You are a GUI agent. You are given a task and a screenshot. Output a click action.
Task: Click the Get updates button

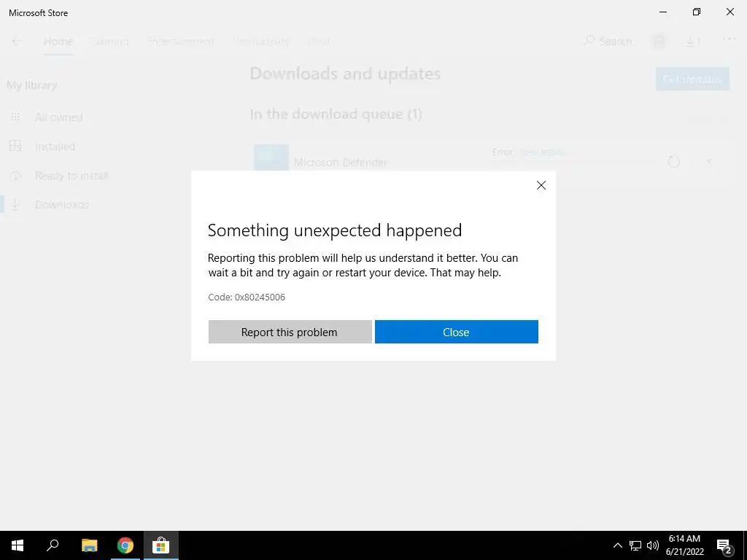[x=692, y=79]
